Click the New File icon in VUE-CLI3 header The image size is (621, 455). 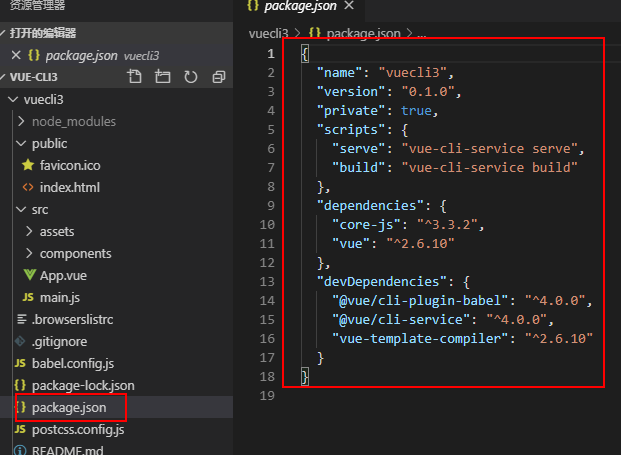pos(134,76)
